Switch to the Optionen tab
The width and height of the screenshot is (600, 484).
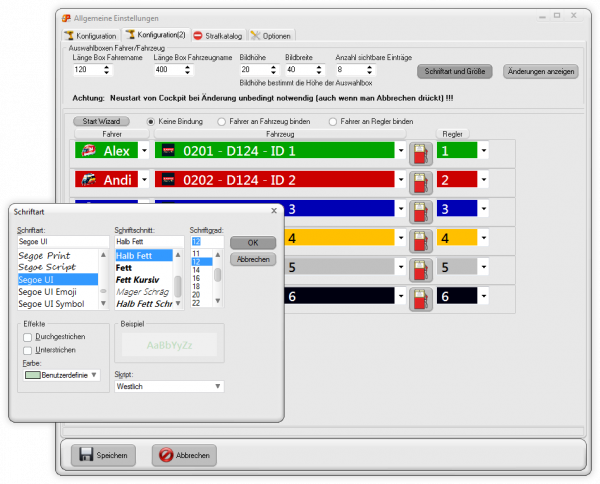pyautogui.click(x=271, y=36)
